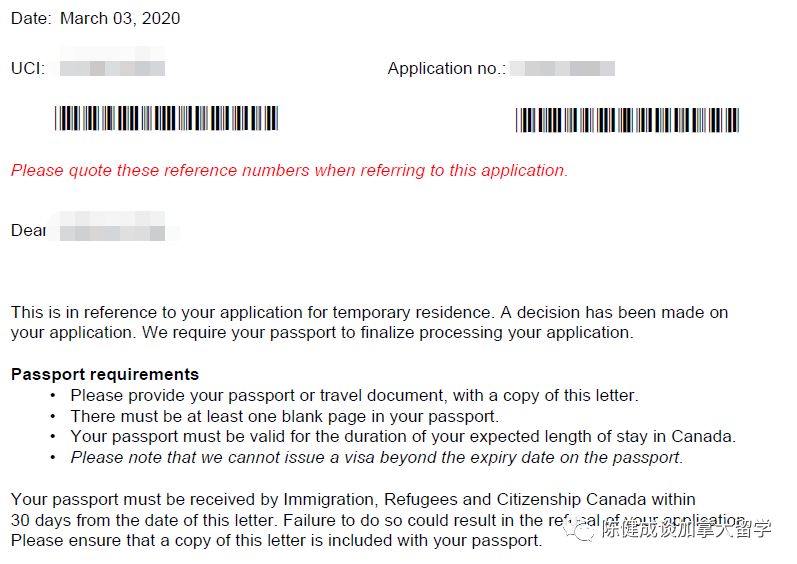Click the 'Please provide your passport' bullet
The height and width of the screenshot is (564, 797).
pyautogui.click(x=353, y=395)
